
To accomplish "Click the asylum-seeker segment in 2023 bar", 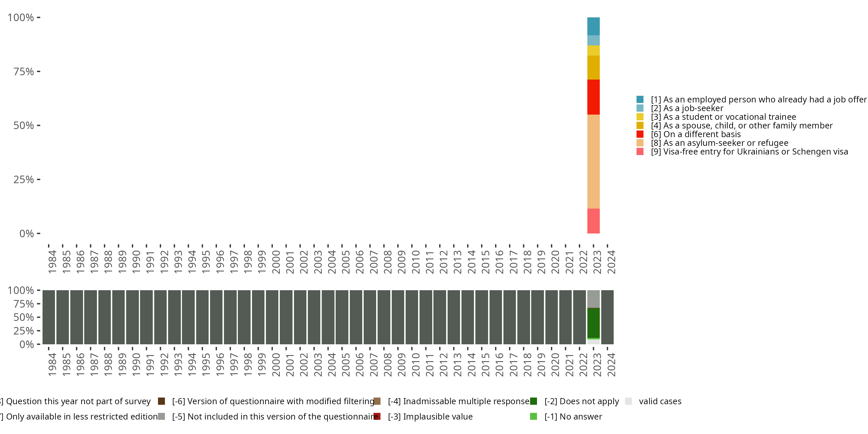I will click(x=593, y=162).
